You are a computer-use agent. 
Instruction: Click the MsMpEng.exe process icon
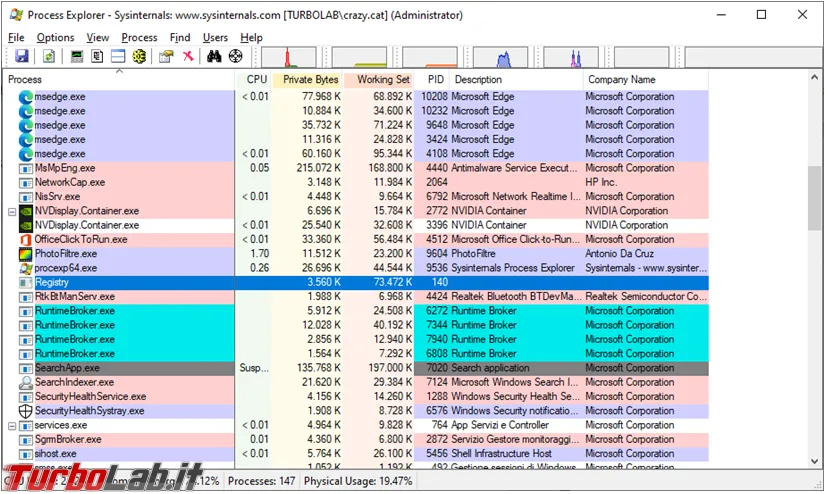tap(25, 169)
